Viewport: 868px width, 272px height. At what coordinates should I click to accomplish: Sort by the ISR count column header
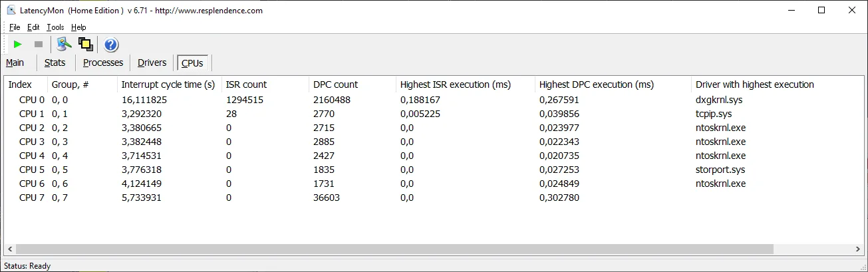(x=265, y=84)
